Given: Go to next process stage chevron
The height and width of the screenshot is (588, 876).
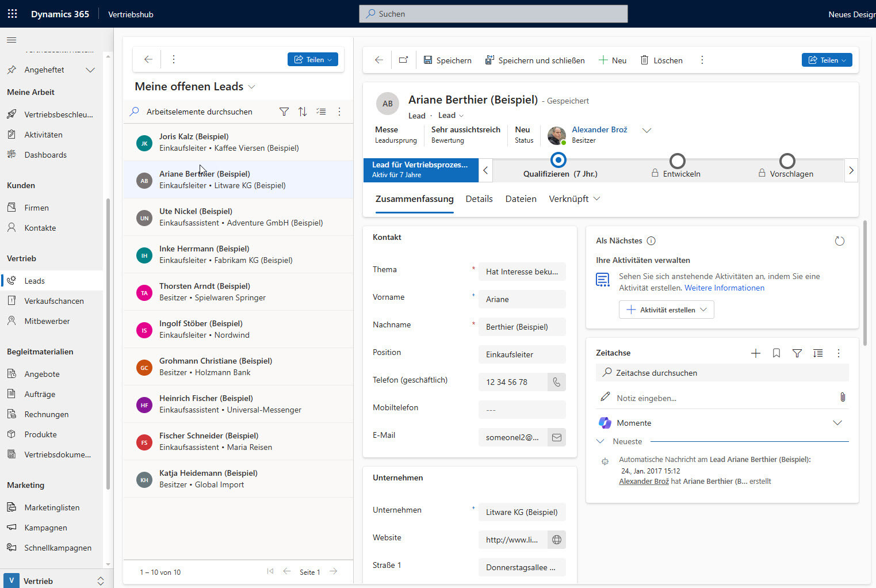Looking at the screenshot, I should click(x=851, y=170).
